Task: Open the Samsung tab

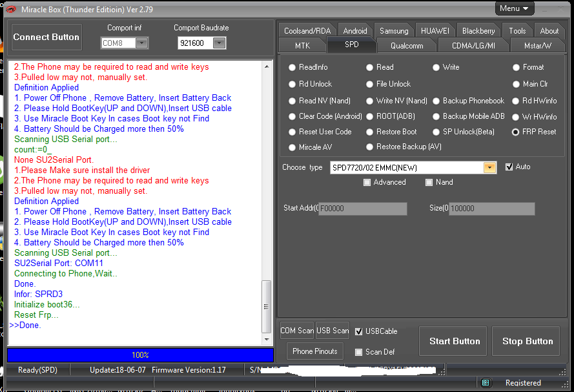Action: (x=394, y=31)
